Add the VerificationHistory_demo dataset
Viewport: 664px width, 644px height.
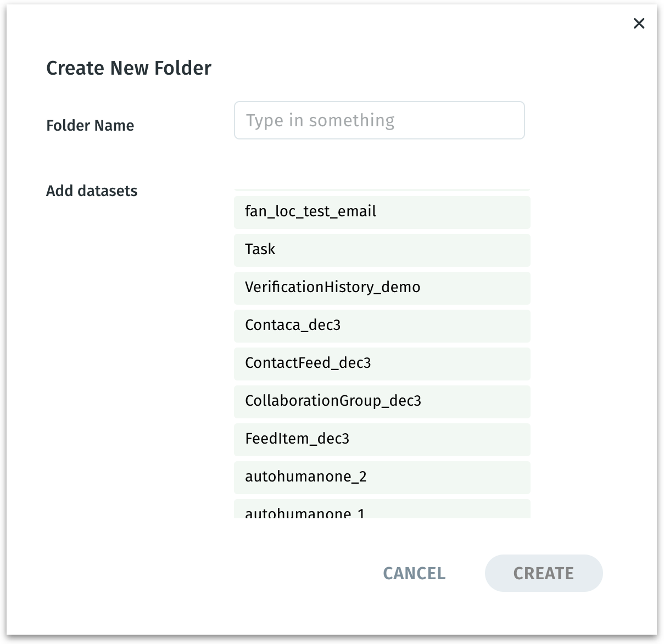pyautogui.click(x=382, y=288)
